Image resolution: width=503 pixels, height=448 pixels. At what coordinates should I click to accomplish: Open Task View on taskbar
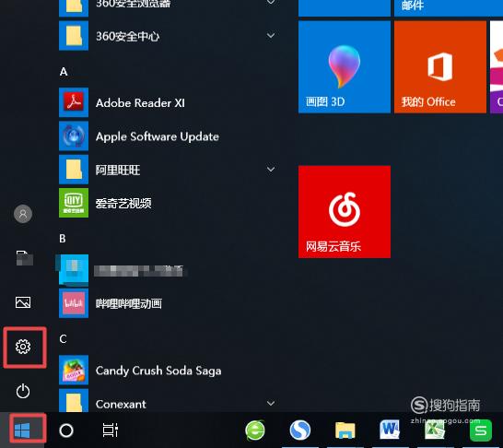(110, 430)
